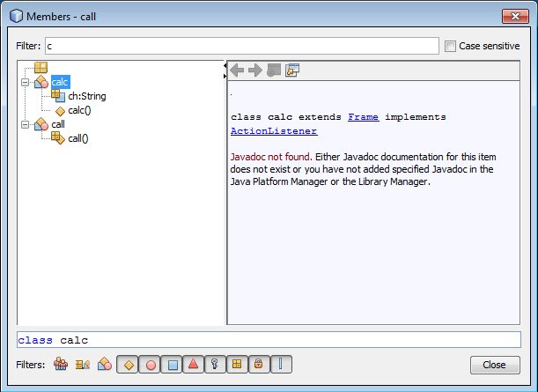The image size is (538, 392).
Task: Click the Members window cube icon
Action: [x=16, y=16]
